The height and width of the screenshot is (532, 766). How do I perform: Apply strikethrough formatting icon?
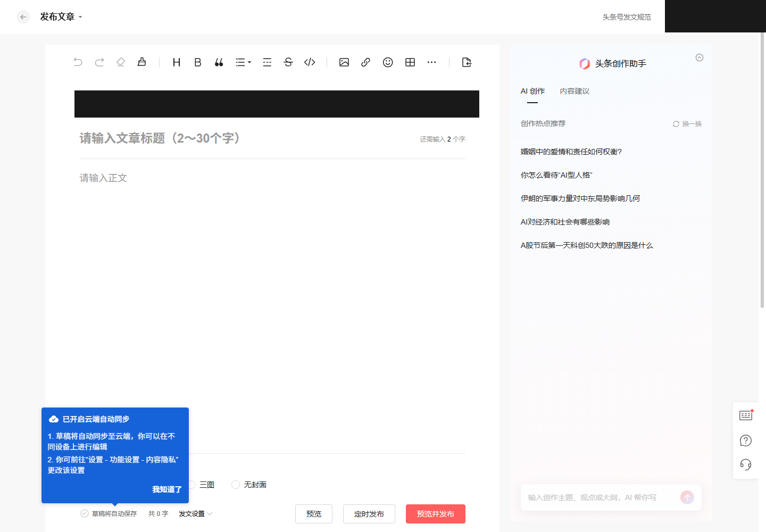coord(288,62)
